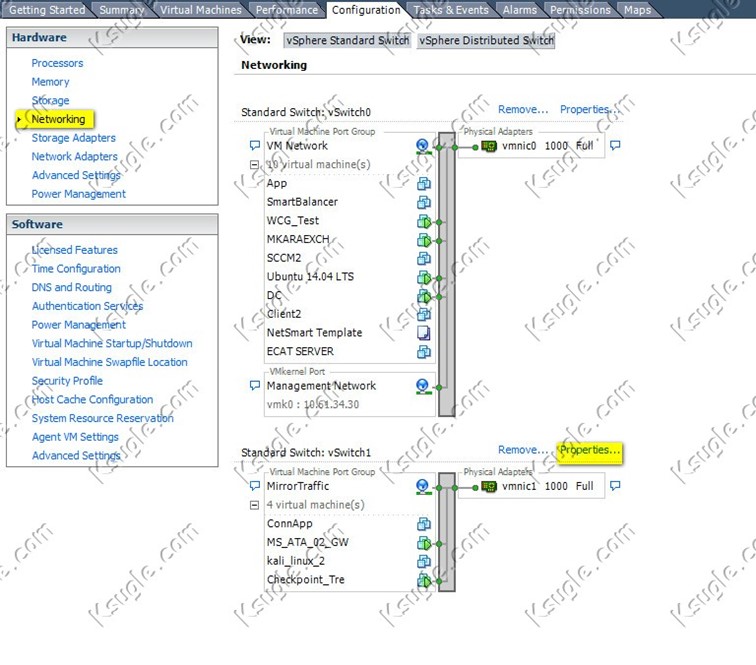Click the ConnApp virtual machine icon
The height and width of the screenshot is (665, 756).
(x=424, y=524)
